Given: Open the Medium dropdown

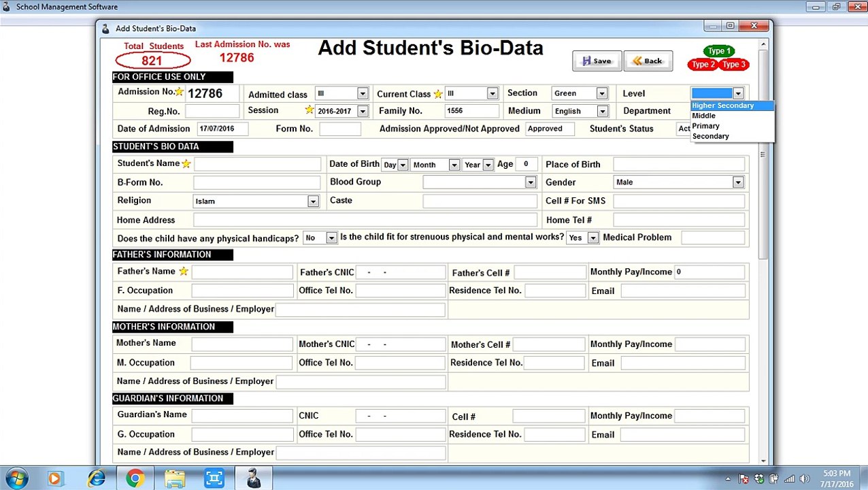Looking at the screenshot, I should [x=602, y=111].
